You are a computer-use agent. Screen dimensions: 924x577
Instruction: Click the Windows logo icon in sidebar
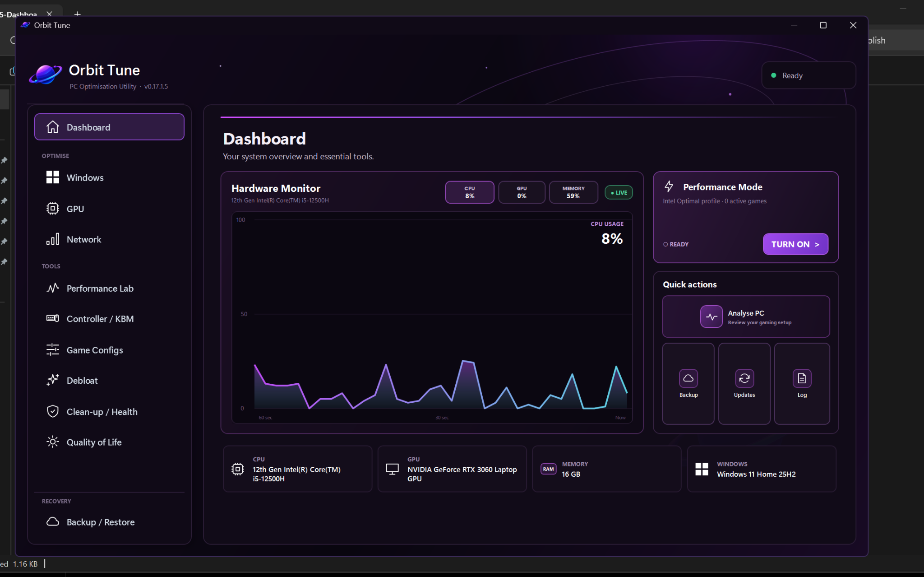tap(53, 177)
